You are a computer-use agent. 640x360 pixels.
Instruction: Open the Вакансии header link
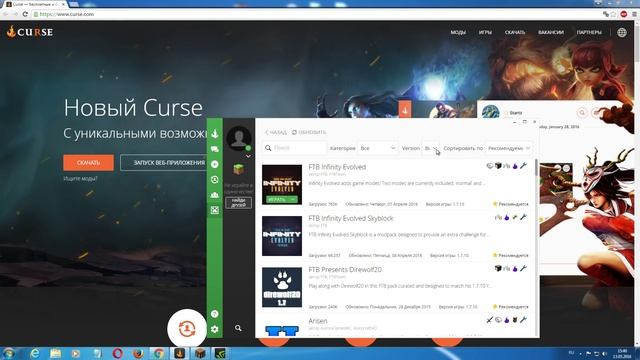tap(551, 32)
